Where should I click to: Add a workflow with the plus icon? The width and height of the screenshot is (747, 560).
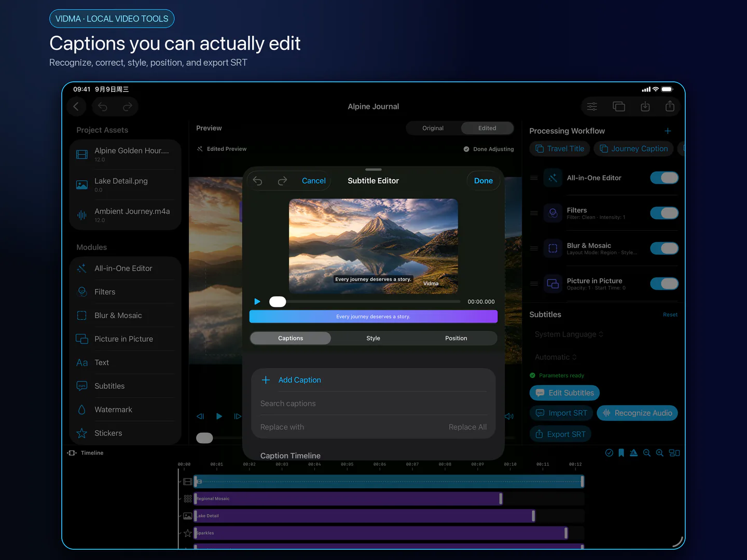pos(668,131)
